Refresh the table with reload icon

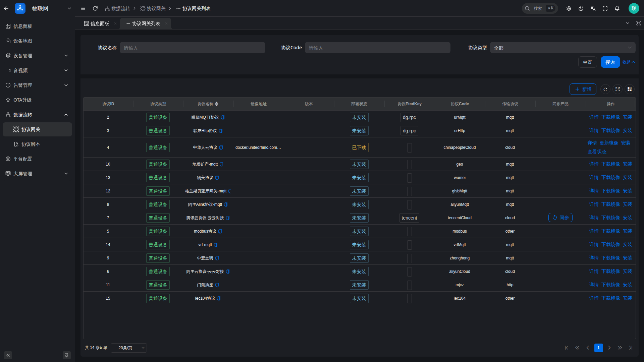click(605, 89)
